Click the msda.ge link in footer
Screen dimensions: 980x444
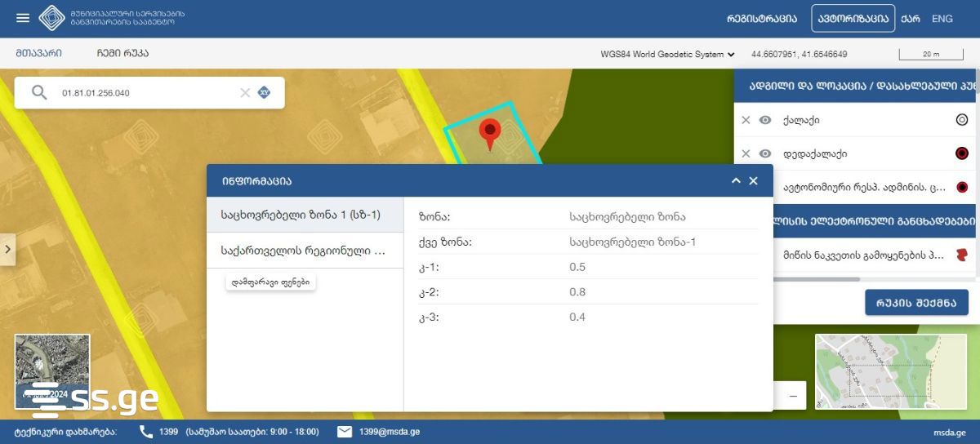coord(950,433)
